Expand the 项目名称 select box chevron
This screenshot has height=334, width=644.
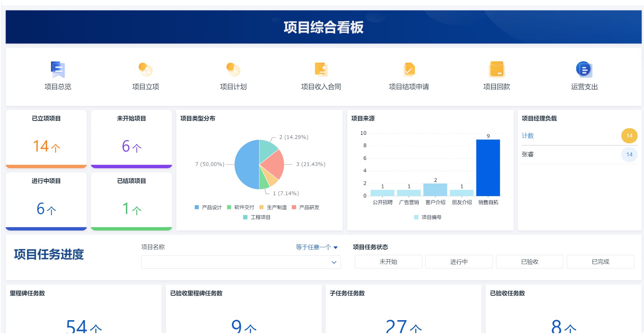point(334,262)
